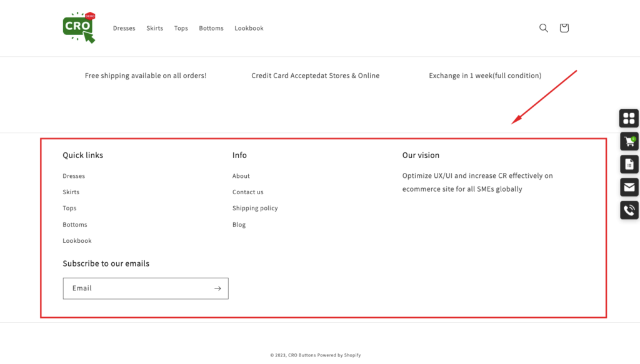
Task: Open Tops in the header menu
Action: 181,28
